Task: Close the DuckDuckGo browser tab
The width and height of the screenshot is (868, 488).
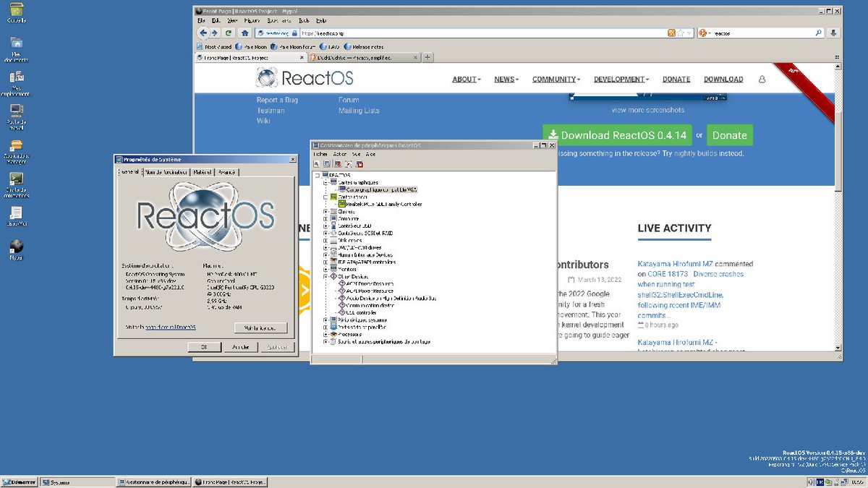Action: [x=416, y=57]
